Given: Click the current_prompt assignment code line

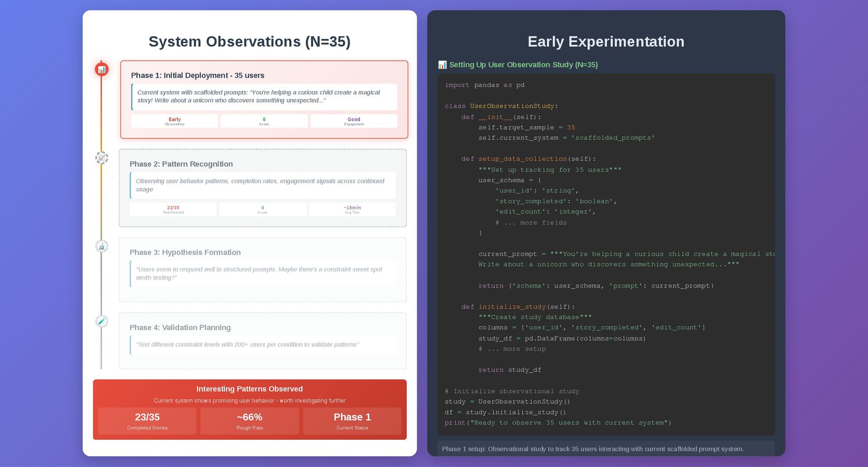Looking at the screenshot, I should tap(627, 254).
